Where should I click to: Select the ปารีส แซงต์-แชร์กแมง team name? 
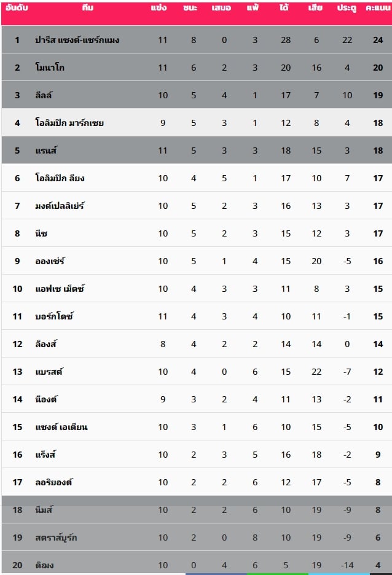click(x=77, y=40)
